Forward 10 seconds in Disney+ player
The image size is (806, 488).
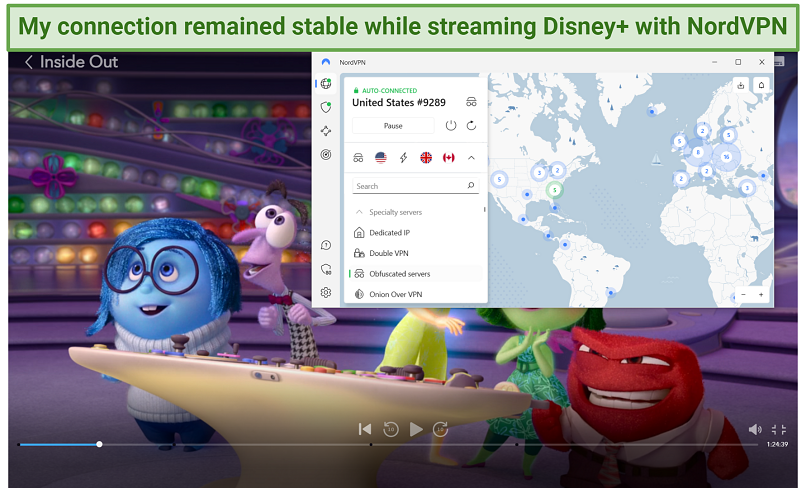pyautogui.click(x=441, y=429)
